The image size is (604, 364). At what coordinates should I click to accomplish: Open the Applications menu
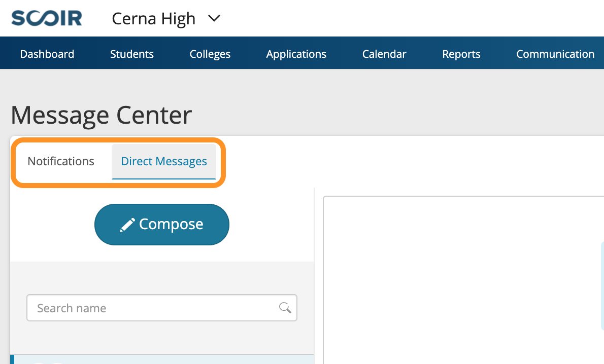click(296, 54)
